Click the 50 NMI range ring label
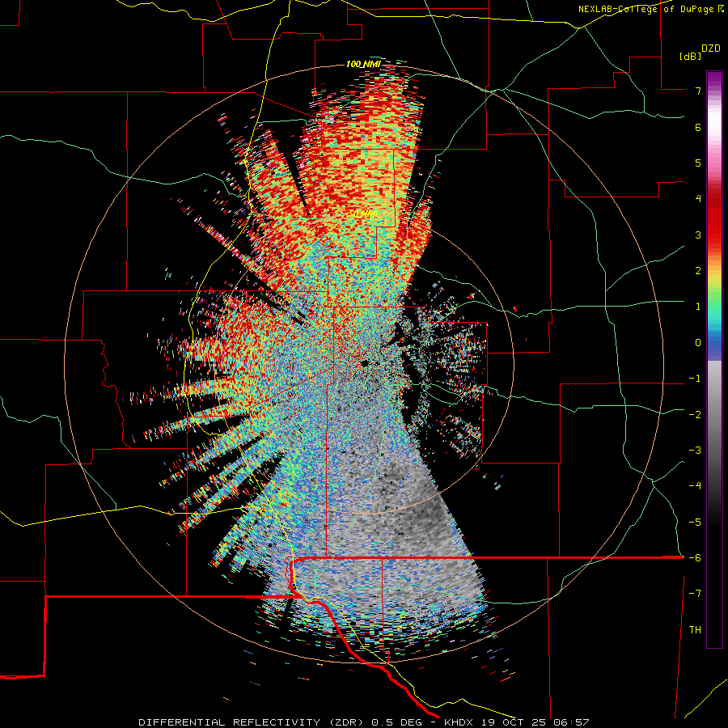This screenshot has width=728, height=728. [363, 214]
